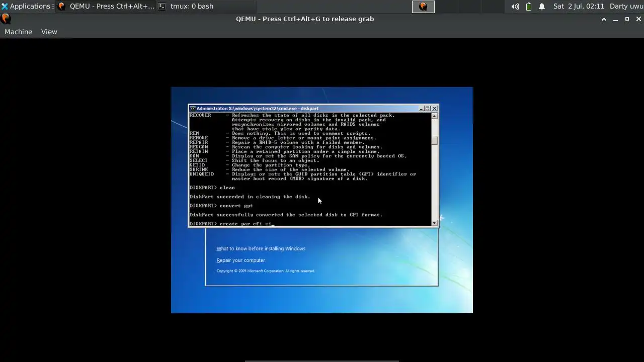644x362 pixels.
Task: Open the Applications menu
Action: point(27,7)
